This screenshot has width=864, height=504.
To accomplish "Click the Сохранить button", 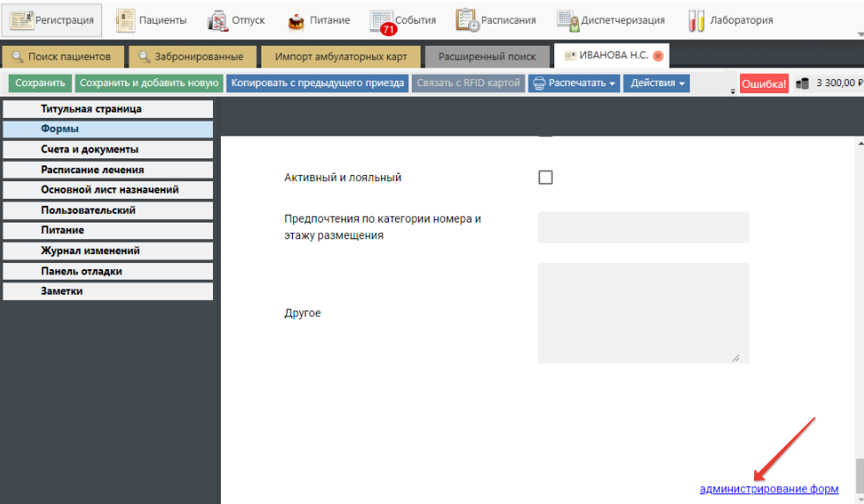I will [40, 84].
